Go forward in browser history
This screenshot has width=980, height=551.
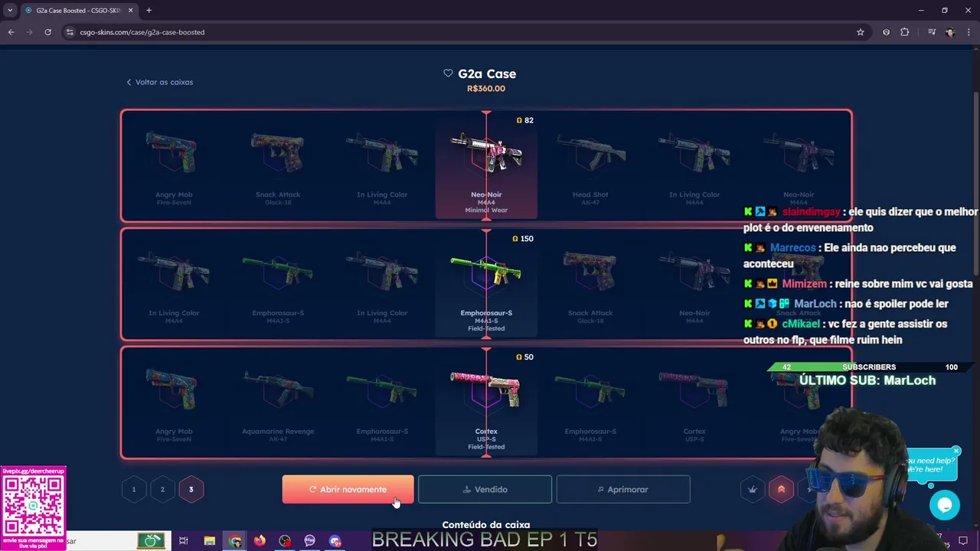coord(29,32)
